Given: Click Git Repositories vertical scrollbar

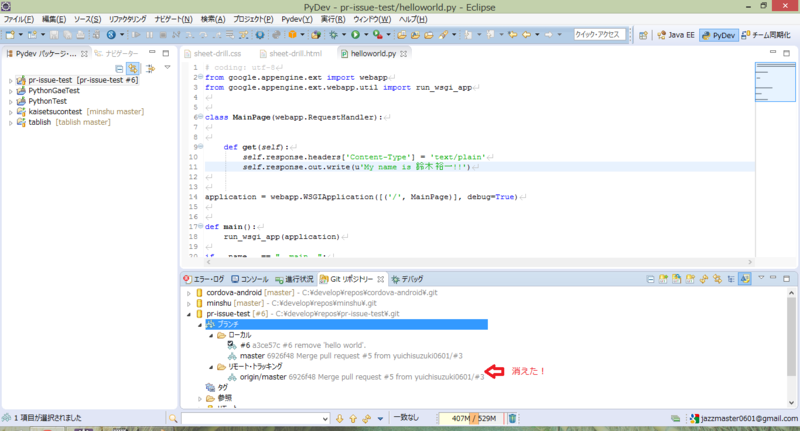Looking at the screenshot, I should (x=791, y=348).
